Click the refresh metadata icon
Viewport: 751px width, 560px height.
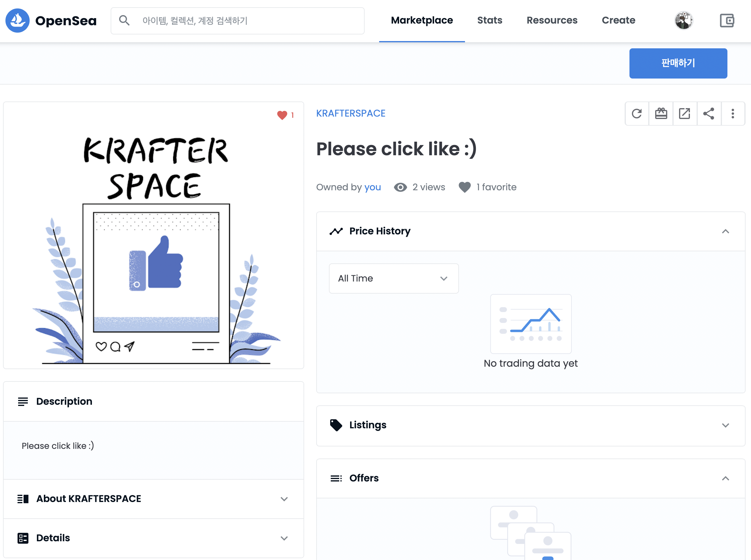637,114
